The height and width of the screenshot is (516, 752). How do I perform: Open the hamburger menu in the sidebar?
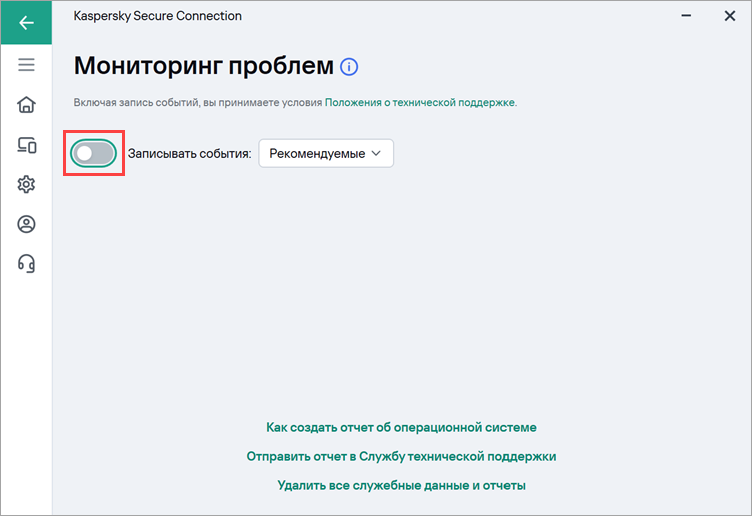(x=26, y=65)
